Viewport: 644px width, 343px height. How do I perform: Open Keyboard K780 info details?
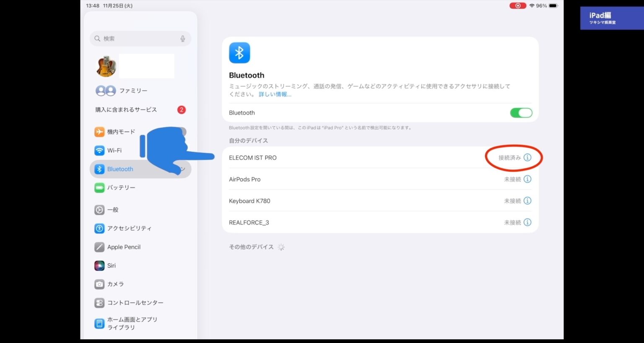click(527, 201)
